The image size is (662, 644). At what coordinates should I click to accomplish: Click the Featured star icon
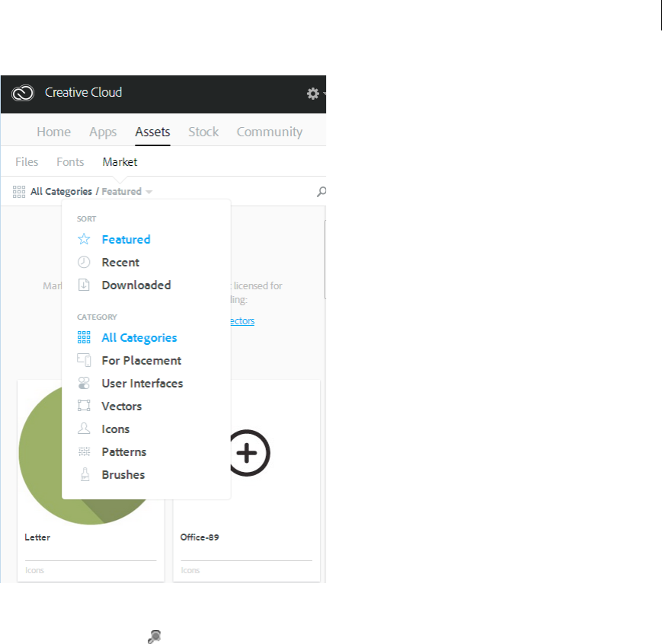tap(84, 239)
